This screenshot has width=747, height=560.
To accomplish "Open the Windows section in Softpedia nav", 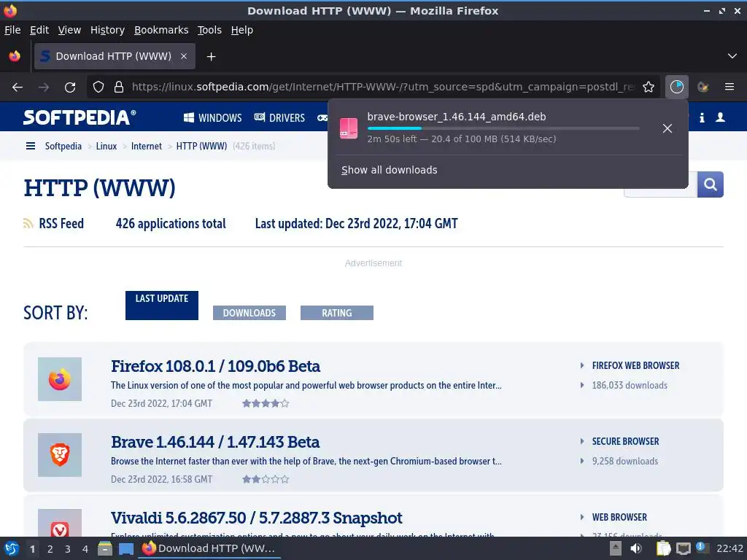I will coord(213,117).
